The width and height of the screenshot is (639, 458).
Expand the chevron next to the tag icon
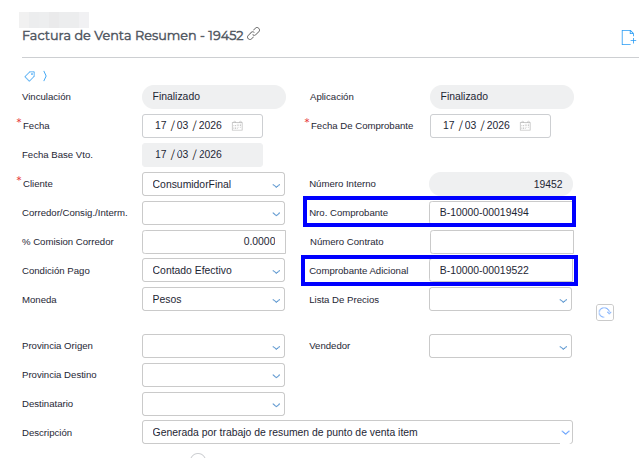point(44,76)
